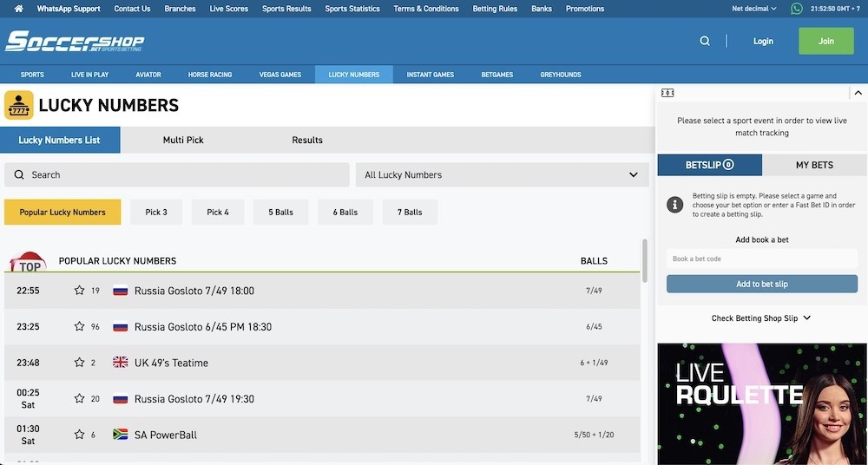
Task: Toggle favorite star for SA PowerBall
Action: pyautogui.click(x=80, y=435)
